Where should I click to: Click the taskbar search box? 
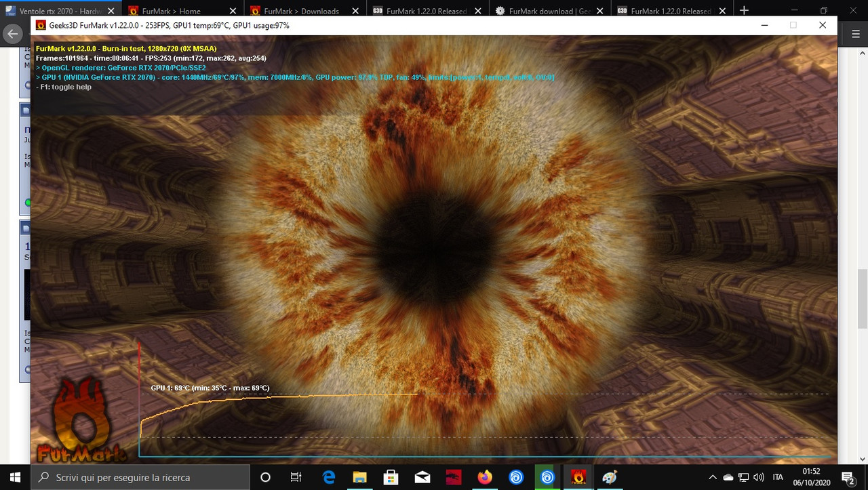[140, 477]
